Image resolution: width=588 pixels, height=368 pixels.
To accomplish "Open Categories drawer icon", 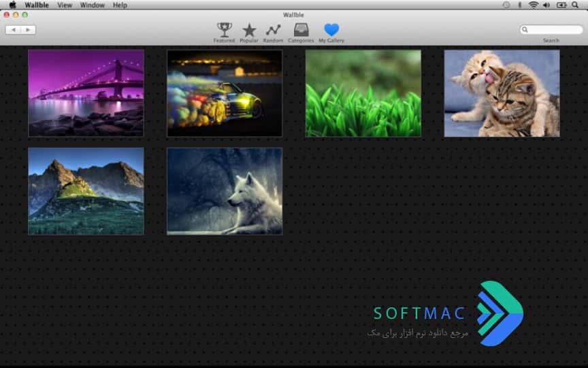I will coord(301,30).
